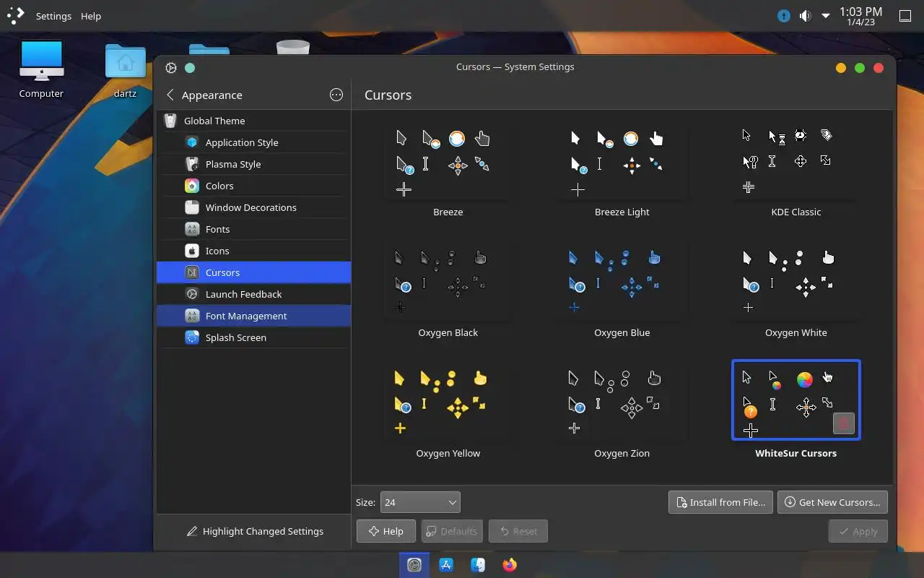Viewport: 924px width, 578px height.
Task: Click the window menu icon in title bar
Action: coord(171,68)
